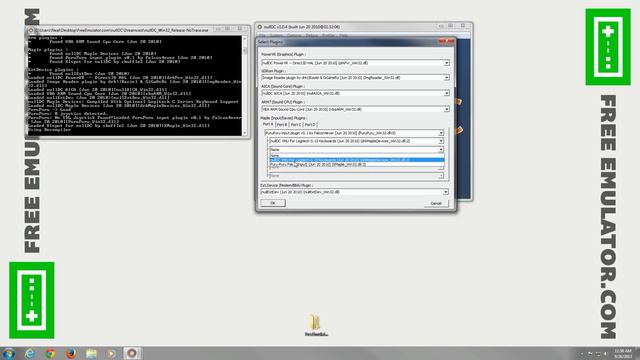Screen dimensions: 640x360
Task: Open the first Port A sub-device dropdown (VMU)
Action: click(x=441, y=141)
